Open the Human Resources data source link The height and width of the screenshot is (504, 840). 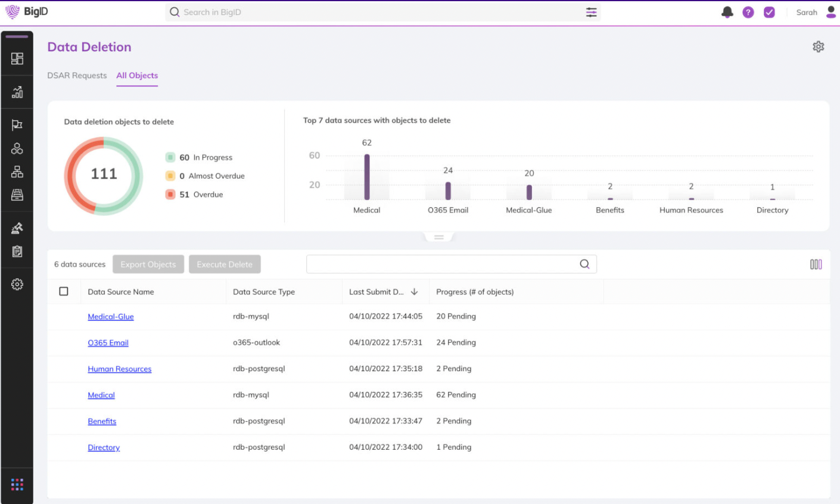click(120, 369)
